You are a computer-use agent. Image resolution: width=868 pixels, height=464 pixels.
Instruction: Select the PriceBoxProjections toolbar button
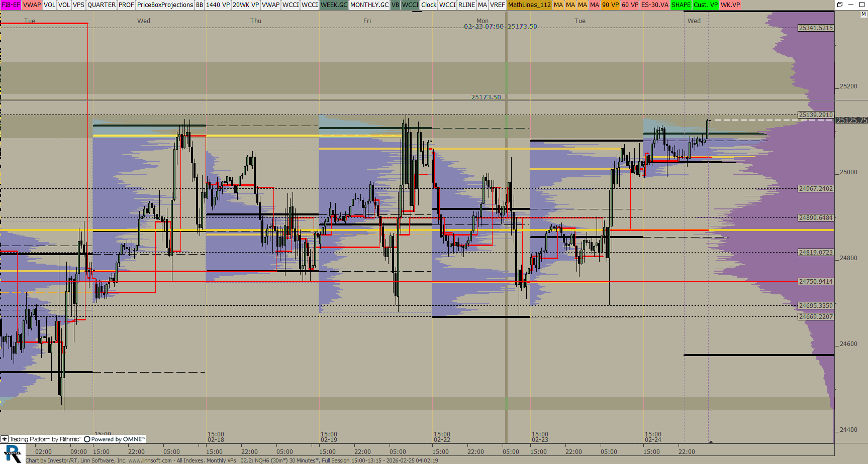coord(165,5)
